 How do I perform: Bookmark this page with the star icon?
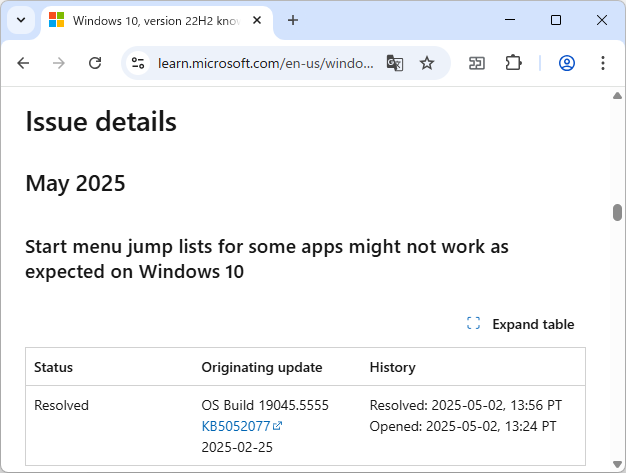click(427, 63)
